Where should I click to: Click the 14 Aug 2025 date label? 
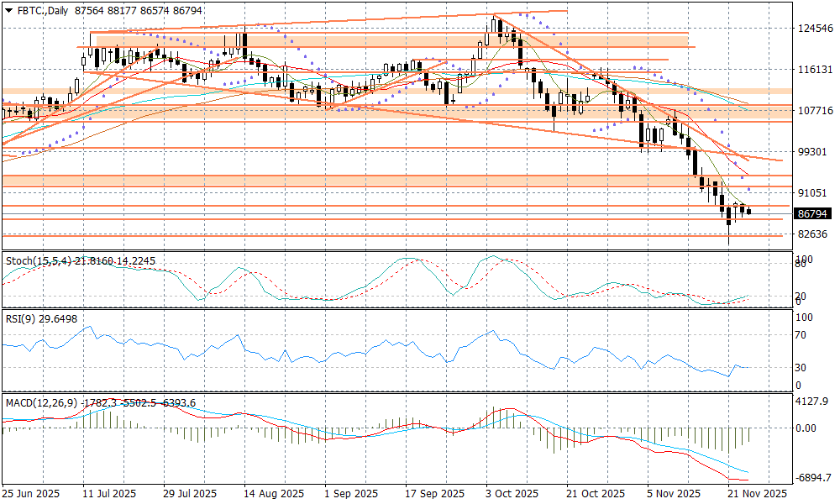click(x=275, y=494)
